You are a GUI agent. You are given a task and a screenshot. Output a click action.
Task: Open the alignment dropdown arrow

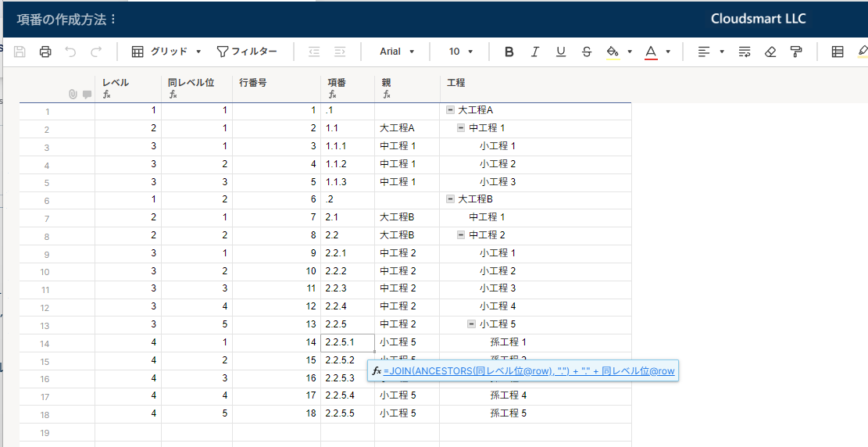pyautogui.click(x=722, y=52)
